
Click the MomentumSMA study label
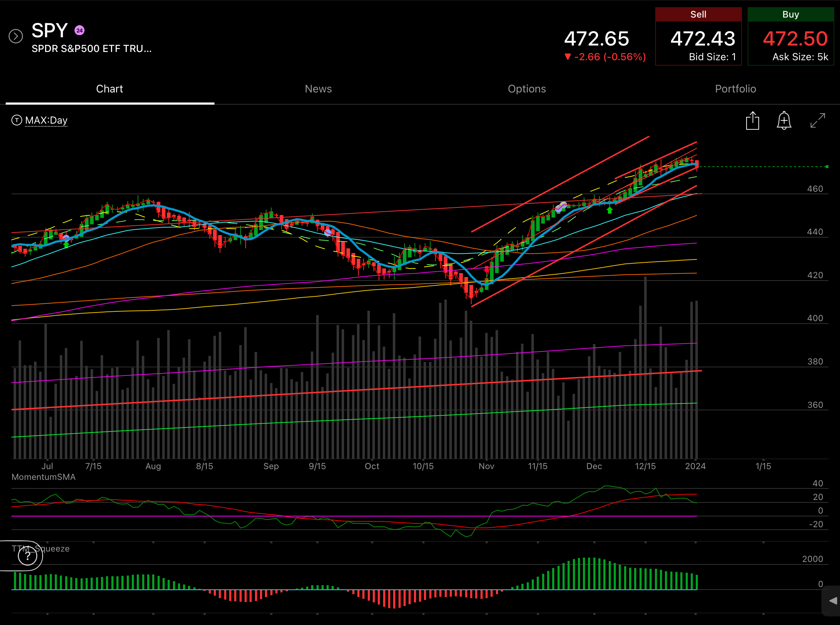click(43, 477)
